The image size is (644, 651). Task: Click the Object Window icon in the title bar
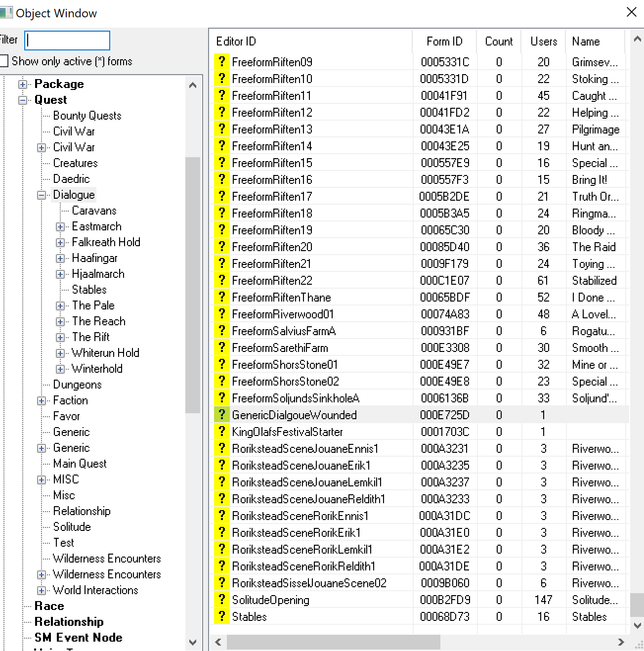tap(7, 12)
